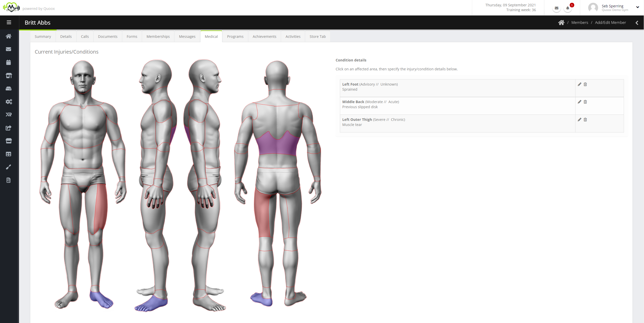The height and width of the screenshot is (323, 644).
Task: Open the top-bar messages envelope
Action: 556,8
